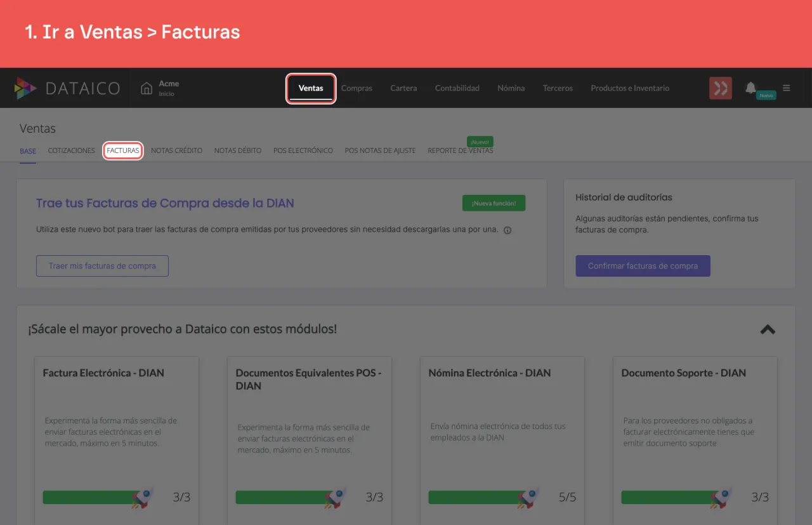Open the Acme home icon
This screenshot has height=525, width=812.
pyautogui.click(x=147, y=88)
